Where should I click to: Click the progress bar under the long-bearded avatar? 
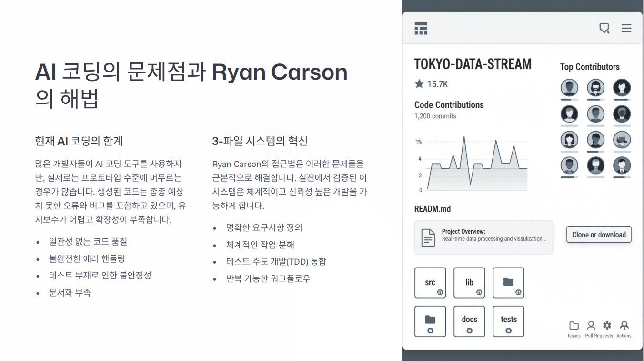(596, 100)
